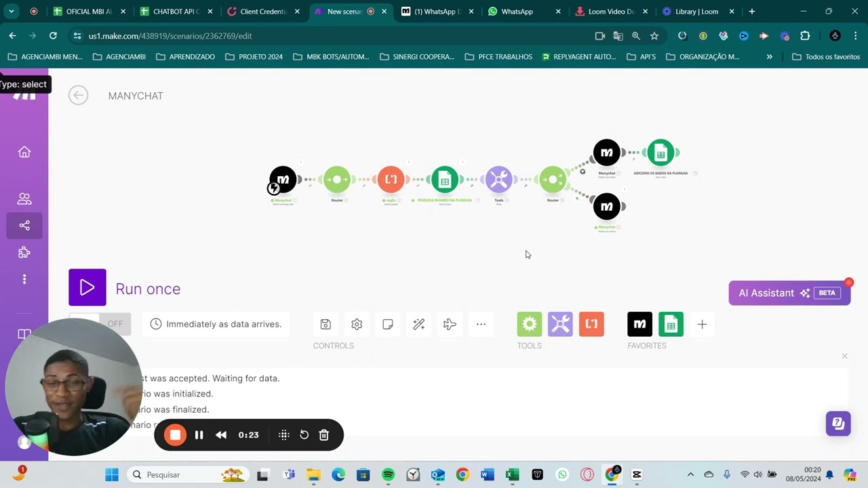Screen dimensions: 868x488
Task: Click the MANYCHAT scenario name
Action: (136, 96)
